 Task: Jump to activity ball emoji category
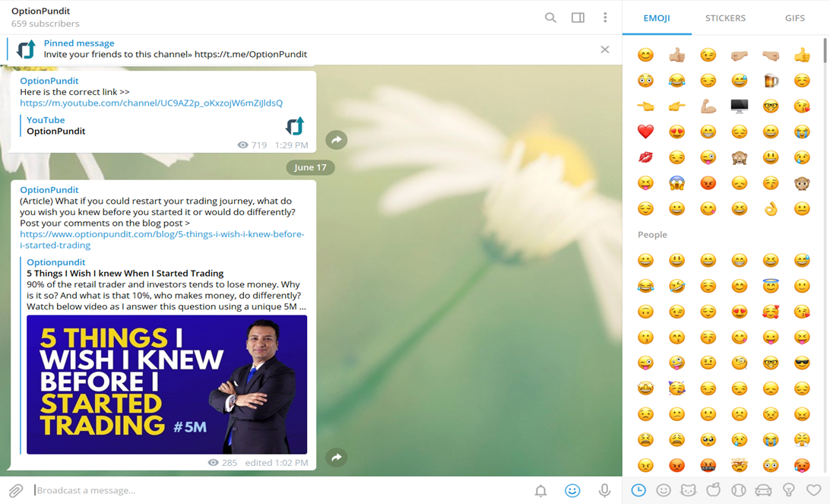pos(739,490)
